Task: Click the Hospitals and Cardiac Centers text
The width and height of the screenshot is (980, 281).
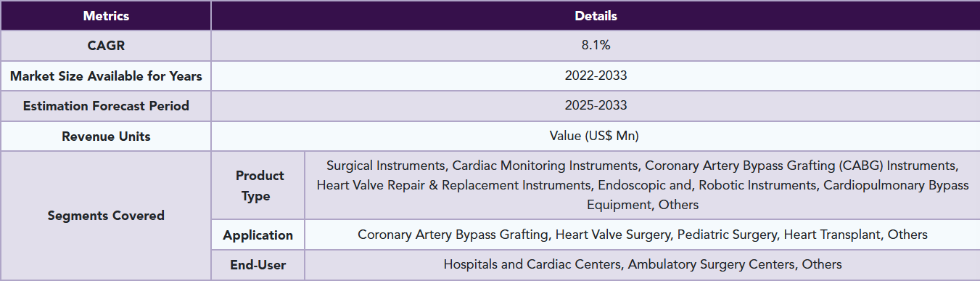Action: [x=532, y=265]
